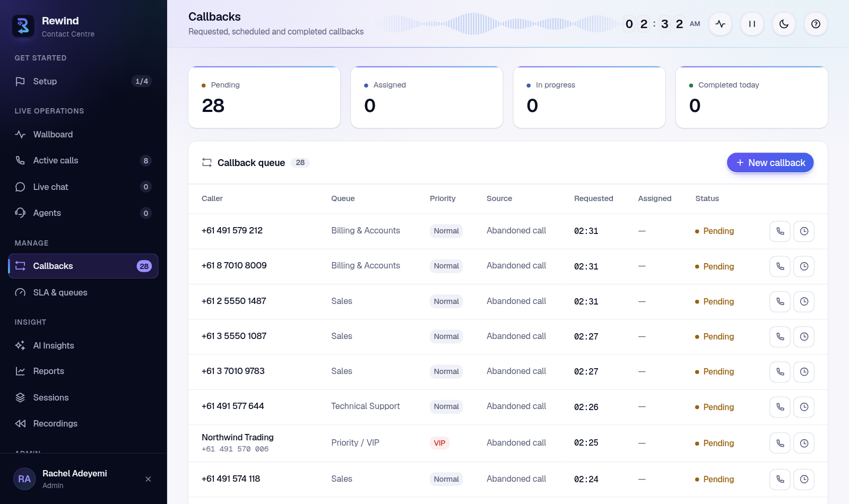Click Rachel Adeyemi user profile
849x504 pixels.
[x=74, y=479]
